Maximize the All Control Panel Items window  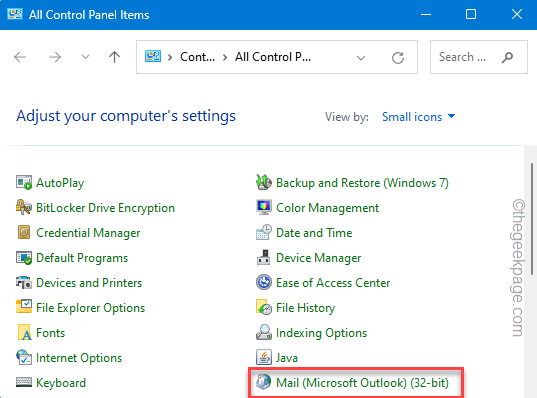[x=471, y=14]
